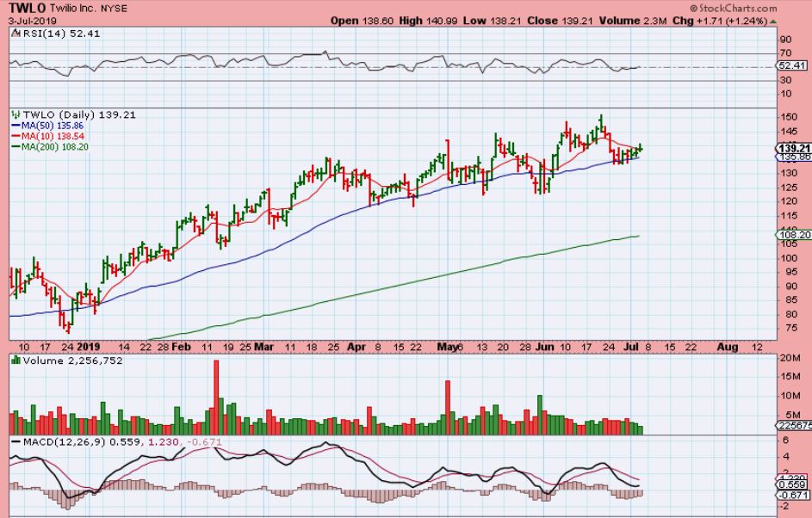
Task: Click the 20M volume-axis label
Action: (790, 359)
